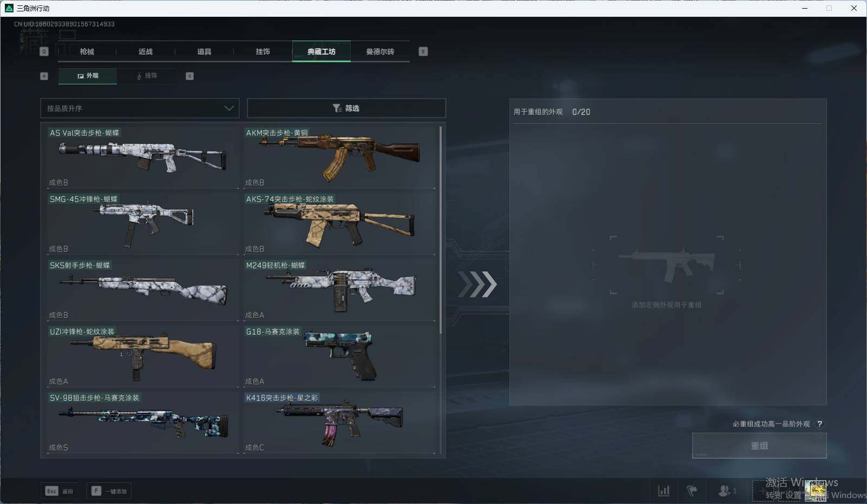This screenshot has width=867, height=504.
Task: Select the G18-马赛克涂装 pistol skin
Action: tap(339, 356)
